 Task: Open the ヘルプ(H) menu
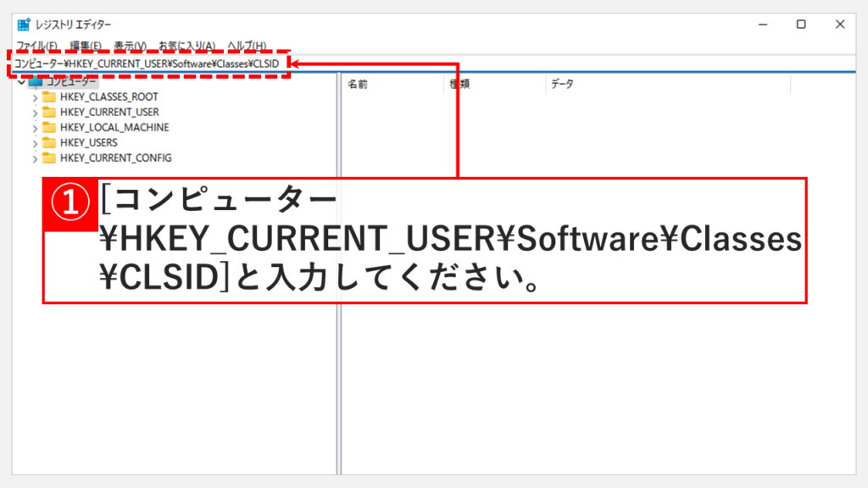(x=247, y=46)
